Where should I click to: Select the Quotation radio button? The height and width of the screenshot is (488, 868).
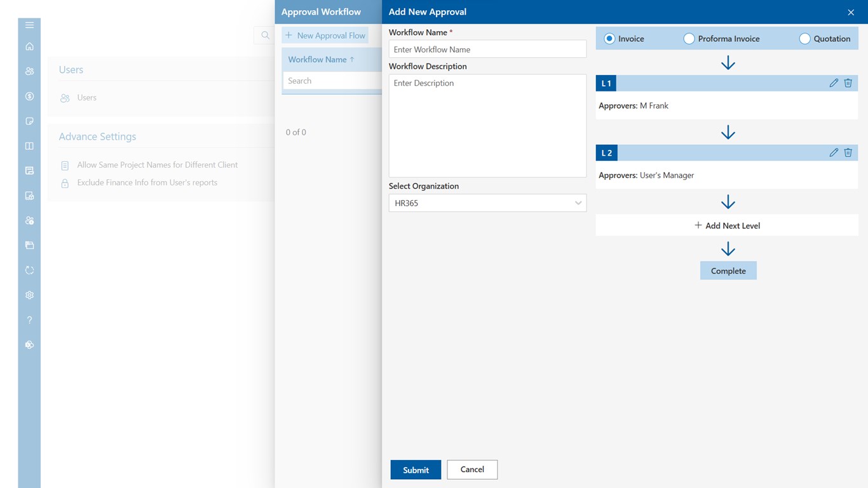click(x=804, y=39)
